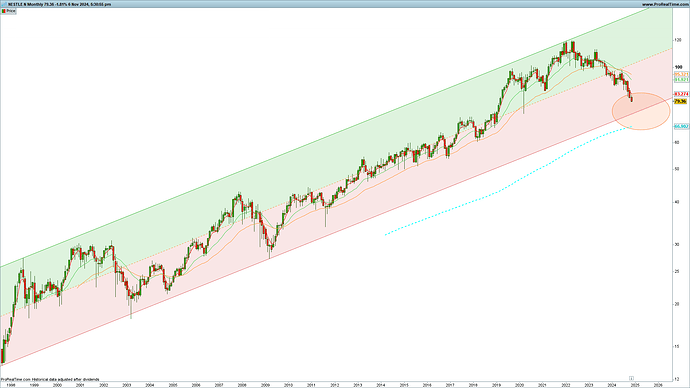Viewport: 690px width, 388px height.
Task: Click the 40 price axis tick
Action: pyautogui.click(x=678, y=202)
